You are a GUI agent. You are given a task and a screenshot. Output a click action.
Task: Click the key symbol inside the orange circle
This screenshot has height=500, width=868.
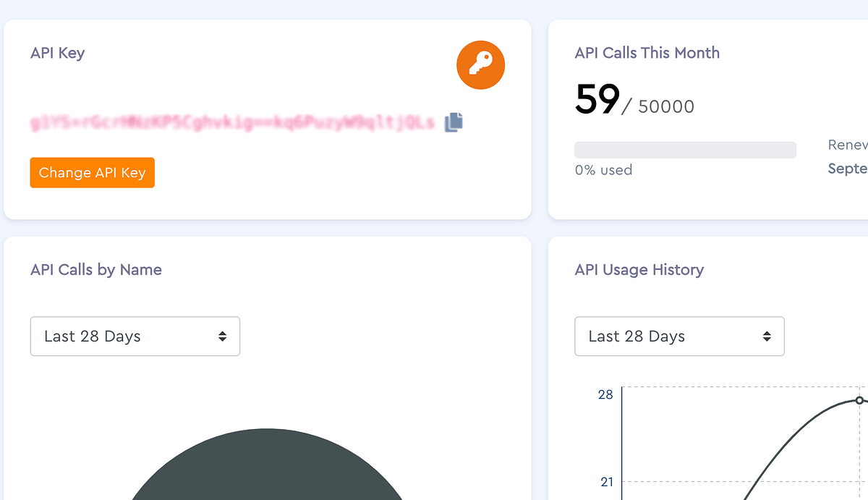tap(480, 64)
